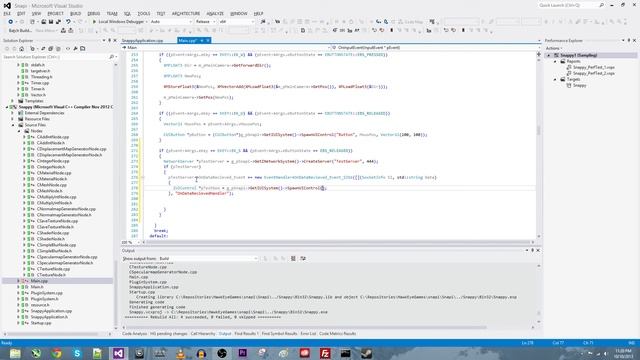The width and height of the screenshot is (640, 360).
Task: Open the FILE menu
Action: click(7, 13)
